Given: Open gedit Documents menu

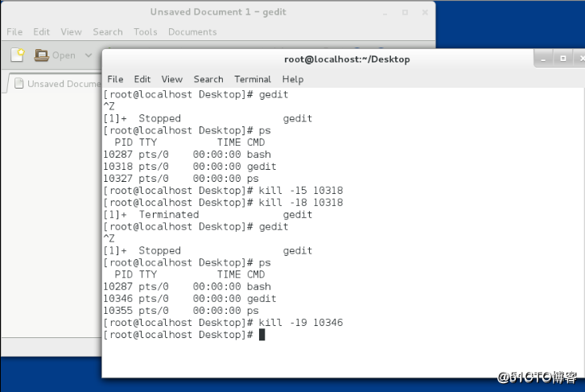Looking at the screenshot, I should pyautogui.click(x=192, y=31).
